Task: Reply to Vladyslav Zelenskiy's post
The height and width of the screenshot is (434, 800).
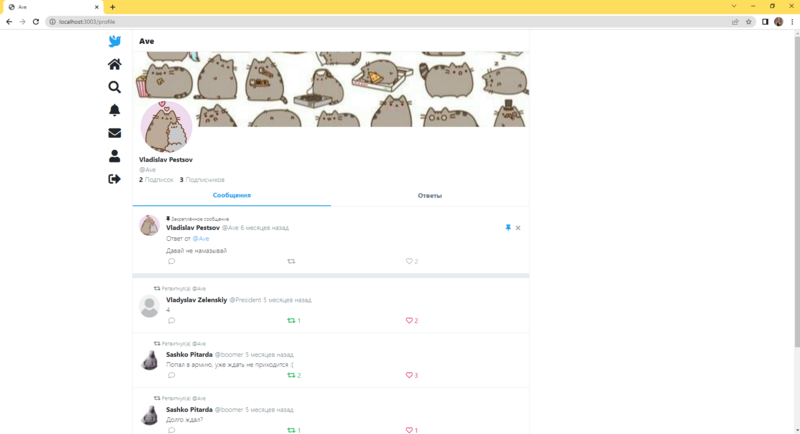Action: 171,320
